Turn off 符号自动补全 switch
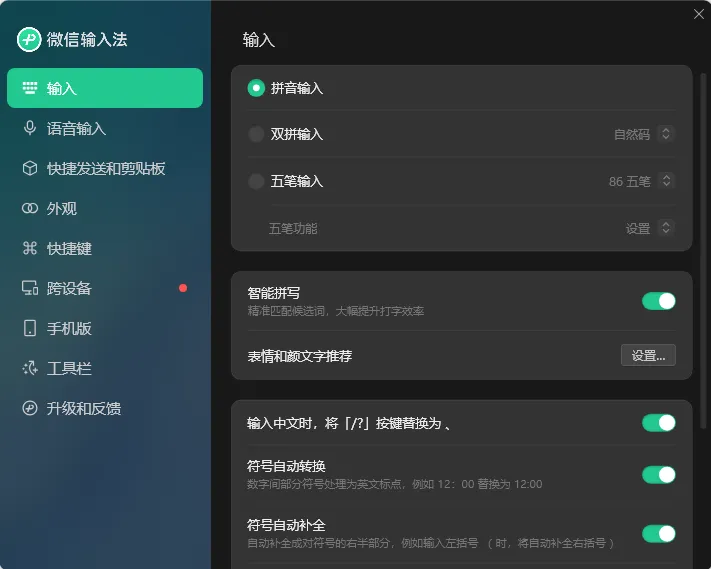Image resolution: width=711 pixels, height=569 pixels. 658,534
